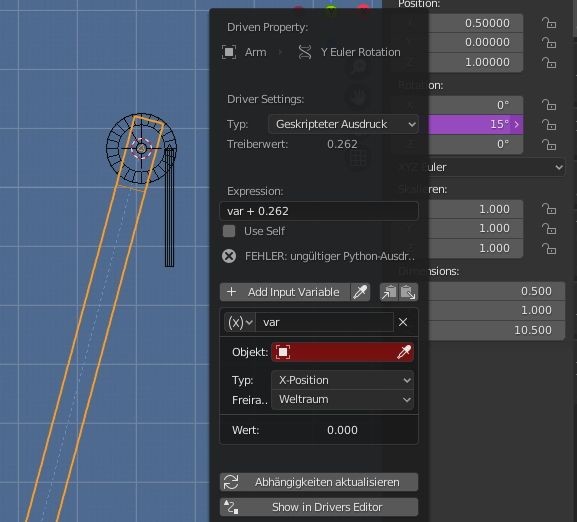
Task: Toggle lock for Position 0.50000 value
Action: click(x=549, y=23)
